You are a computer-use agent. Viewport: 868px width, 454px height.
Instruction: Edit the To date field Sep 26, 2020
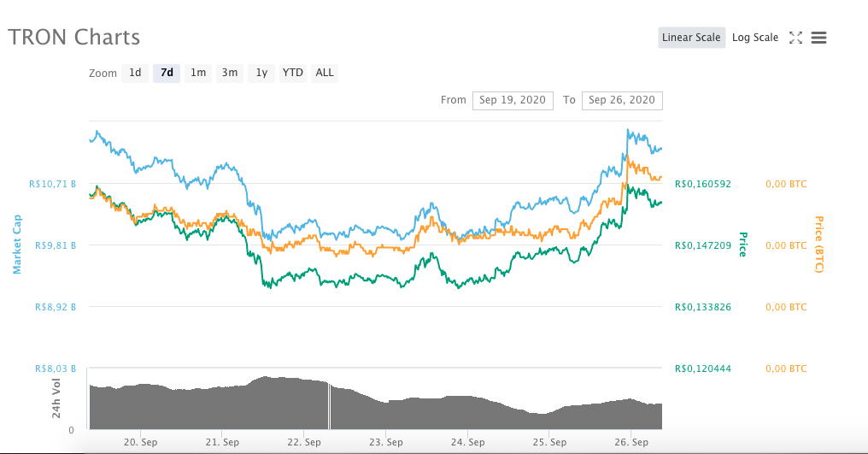coord(622,100)
